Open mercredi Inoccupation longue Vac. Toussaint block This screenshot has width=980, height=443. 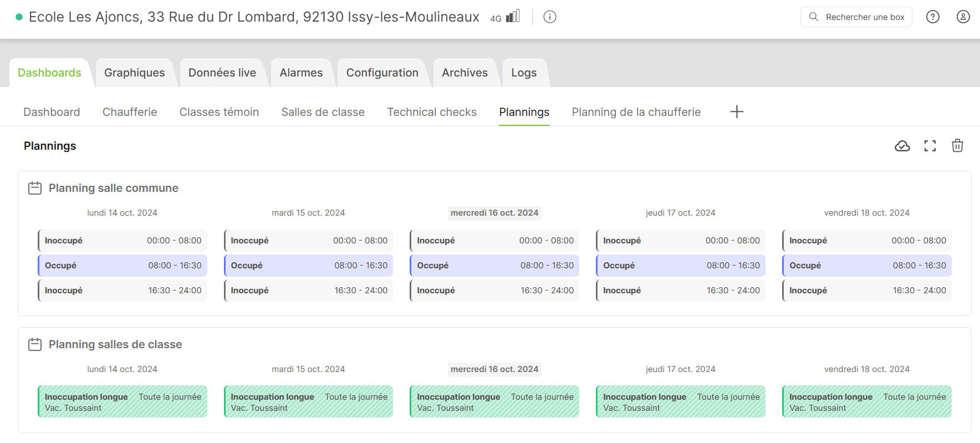pos(494,401)
